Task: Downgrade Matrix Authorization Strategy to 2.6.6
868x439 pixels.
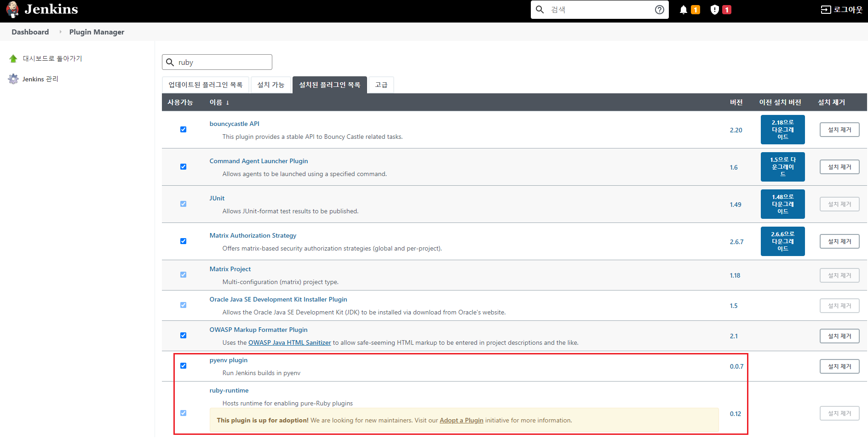Action: click(782, 241)
